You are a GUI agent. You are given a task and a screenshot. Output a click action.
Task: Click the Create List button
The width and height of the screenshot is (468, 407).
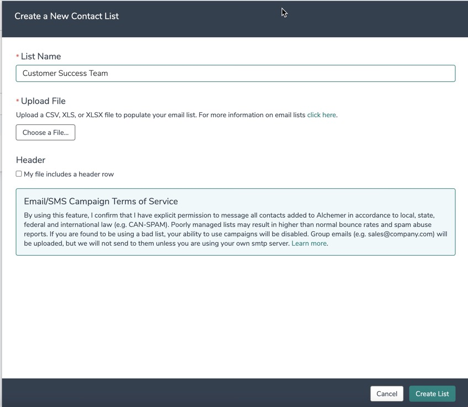432,394
